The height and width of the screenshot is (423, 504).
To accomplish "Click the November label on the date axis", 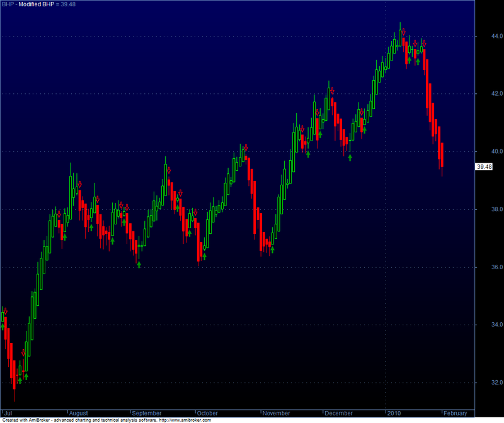I will [x=276, y=414].
